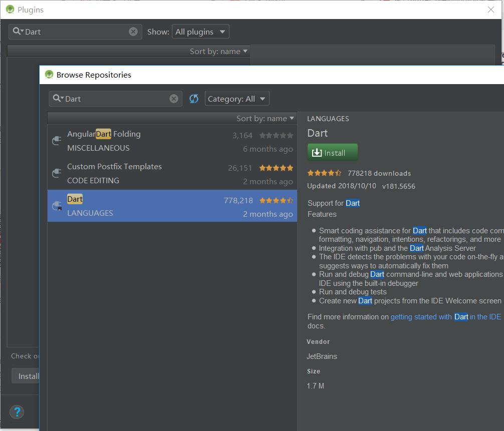Viewport: 504px width, 431px height.
Task: Close the Plugins window
Action: coord(491,10)
